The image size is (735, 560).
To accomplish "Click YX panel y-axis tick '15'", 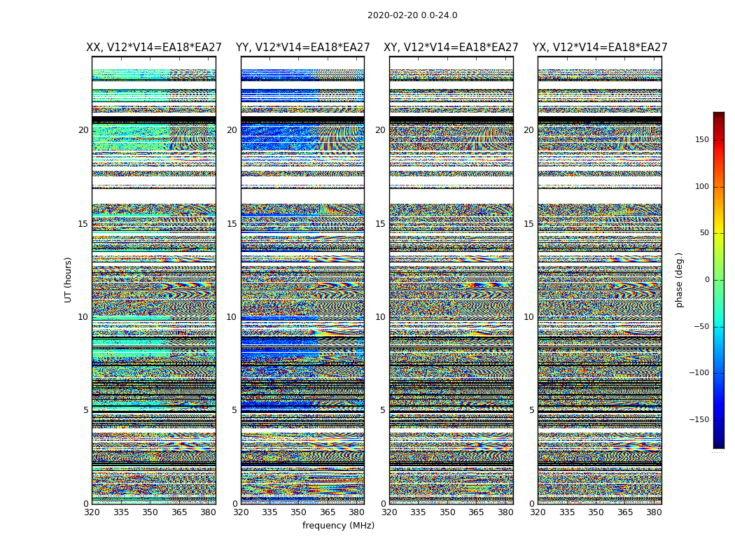I will (x=529, y=224).
